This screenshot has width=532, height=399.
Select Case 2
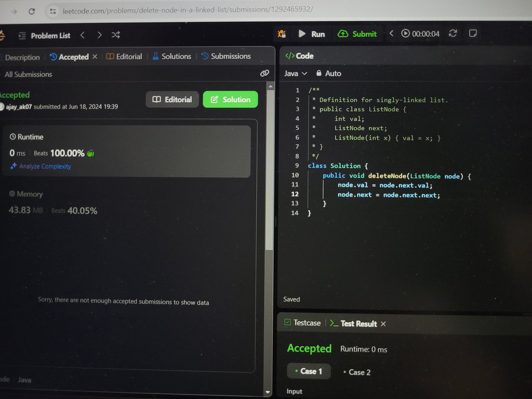[x=357, y=372]
